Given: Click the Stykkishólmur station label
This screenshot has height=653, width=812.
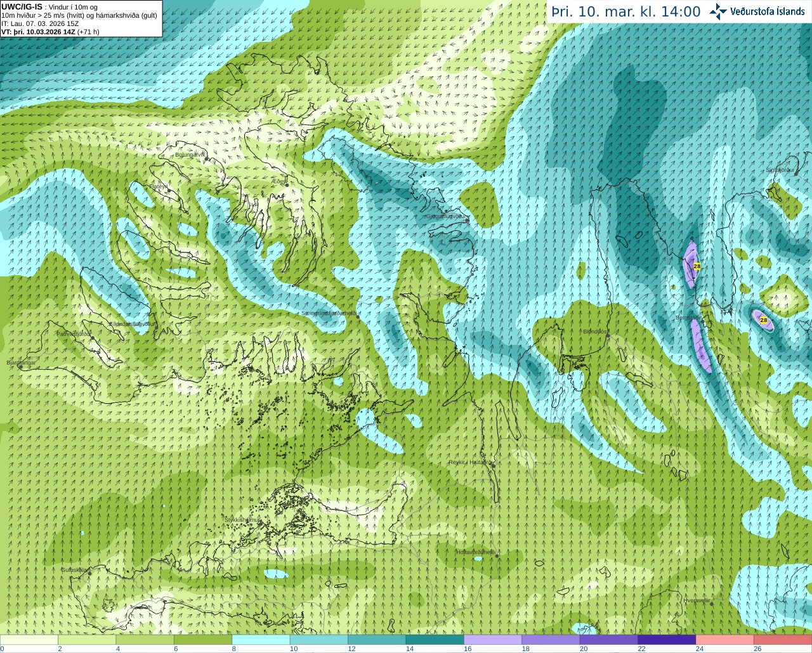Looking at the screenshot, I should point(242,519).
